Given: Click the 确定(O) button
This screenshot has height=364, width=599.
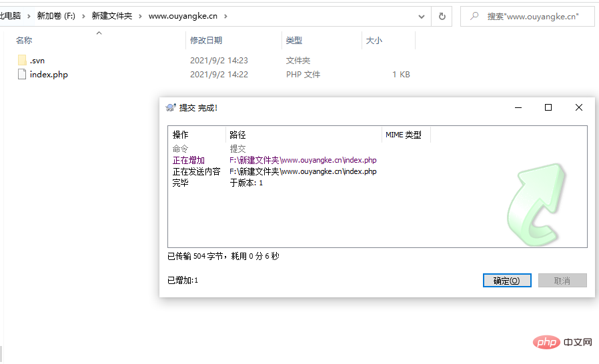Looking at the screenshot, I should tap(507, 281).
